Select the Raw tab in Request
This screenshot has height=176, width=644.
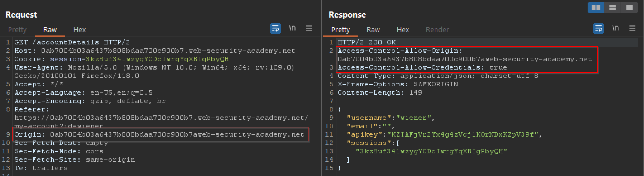pyautogui.click(x=50, y=30)
